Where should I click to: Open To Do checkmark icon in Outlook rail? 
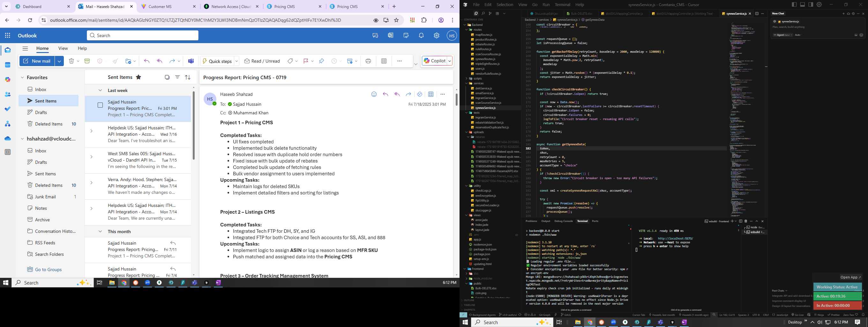(x=8, y=109)
